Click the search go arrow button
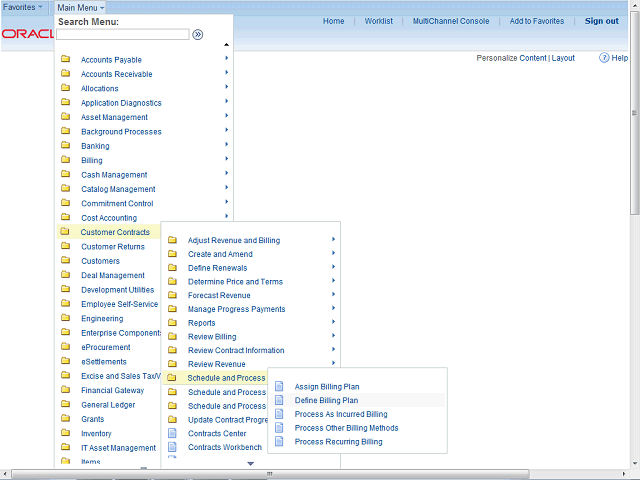This screenshot has width=640, height=480. pos(198,34)
